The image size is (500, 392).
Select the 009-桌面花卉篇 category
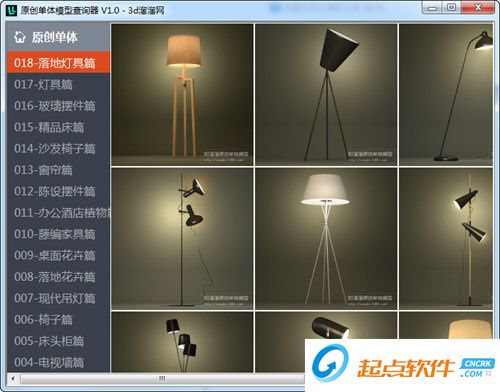(59, 255)
